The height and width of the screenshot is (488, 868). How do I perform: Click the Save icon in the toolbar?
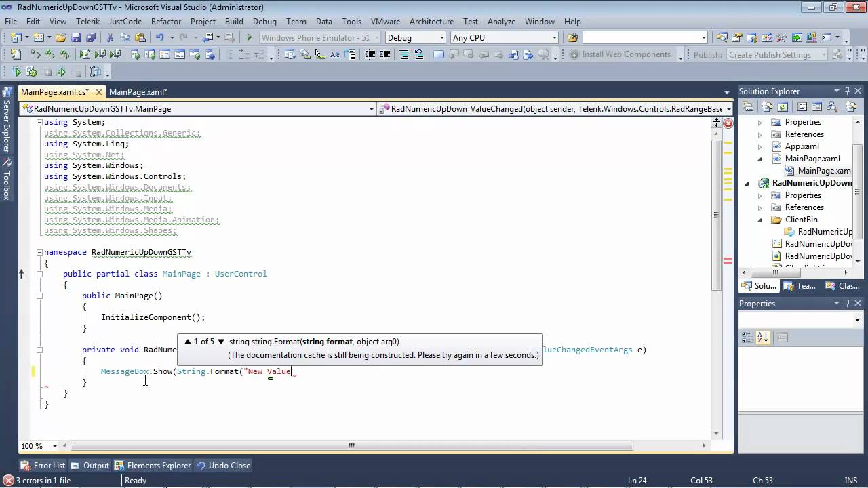pos(76,38)
